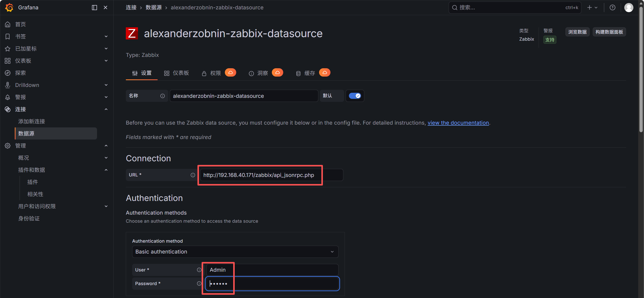Switch to the 仪表板 dashboards tab

176,73
